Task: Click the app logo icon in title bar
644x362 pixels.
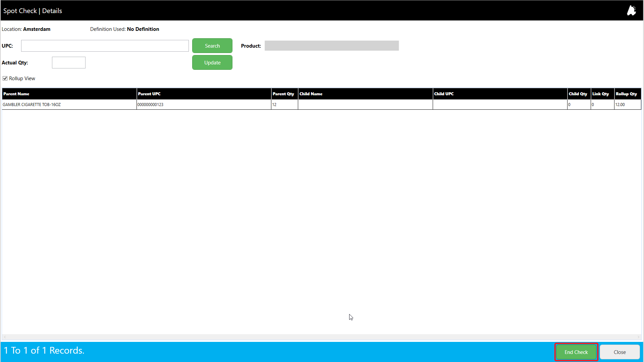Action: pyautogui.click(x=632, y=10)
